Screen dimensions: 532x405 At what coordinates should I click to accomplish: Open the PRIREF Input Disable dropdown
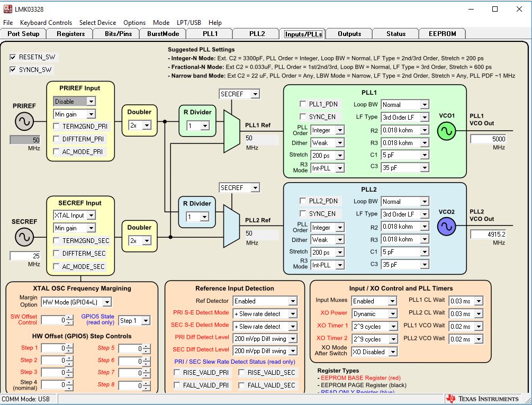click(91, 102)
